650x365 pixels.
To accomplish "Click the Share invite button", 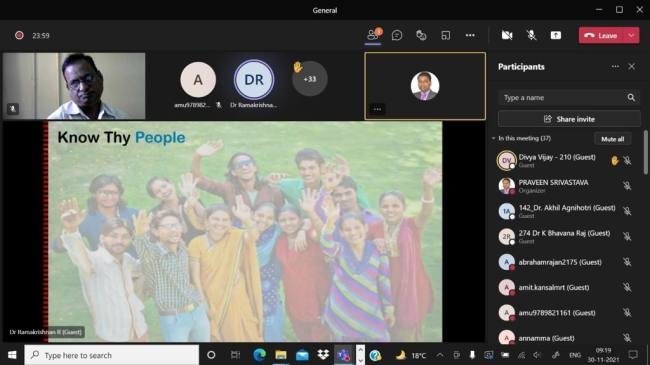I will point(569,119).
